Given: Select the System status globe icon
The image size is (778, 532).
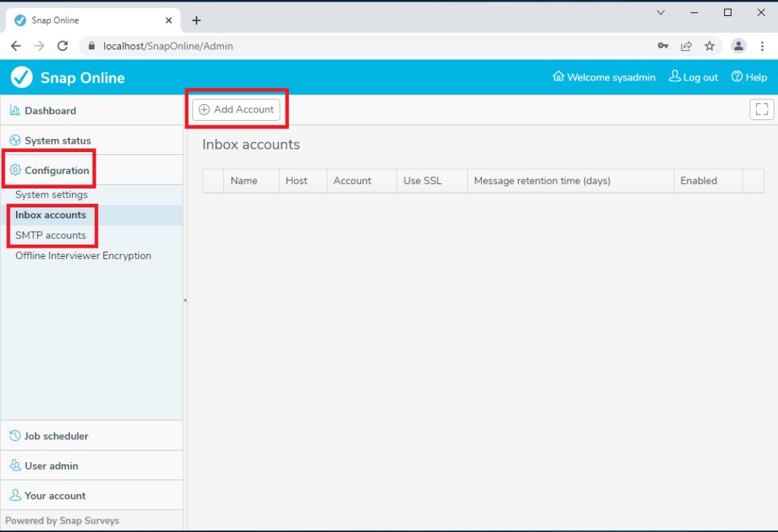Looking at the screenshot, I should pyautogui.click(x=15, y=140).
